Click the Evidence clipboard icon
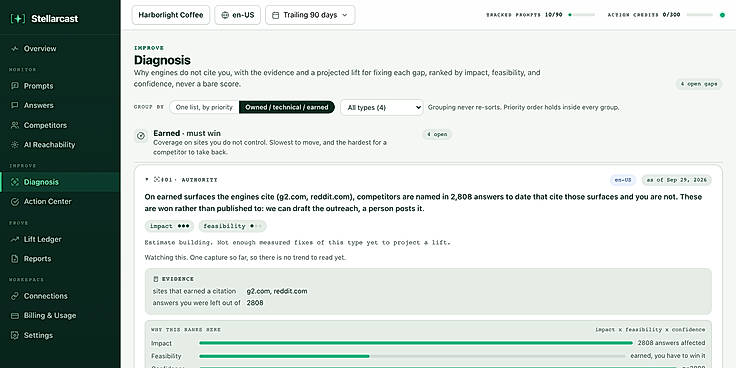The height and width of the screenshot is (368, 736). tap(156, 279)
